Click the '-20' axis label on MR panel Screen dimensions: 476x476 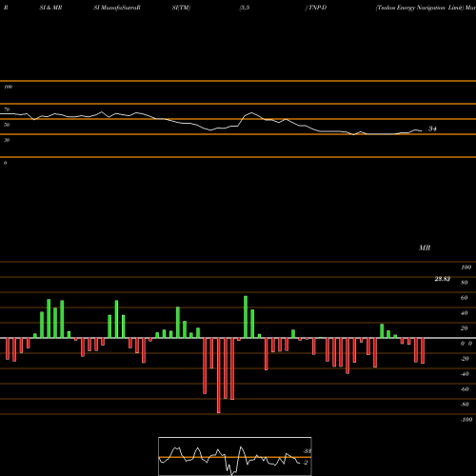pyautogui.click(x=465, y=359)
